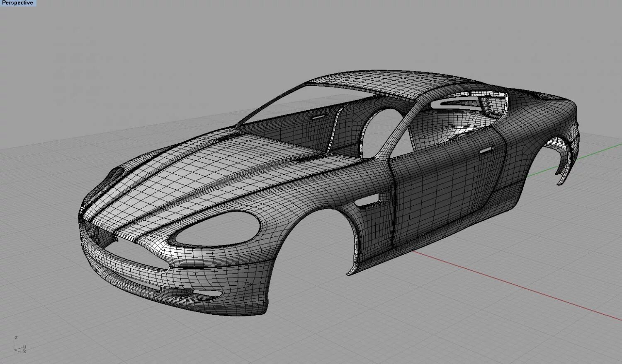The image size is (622, 364).
Task: Click the world axes icon in the viewport corner
Action: tap(20, 345)
